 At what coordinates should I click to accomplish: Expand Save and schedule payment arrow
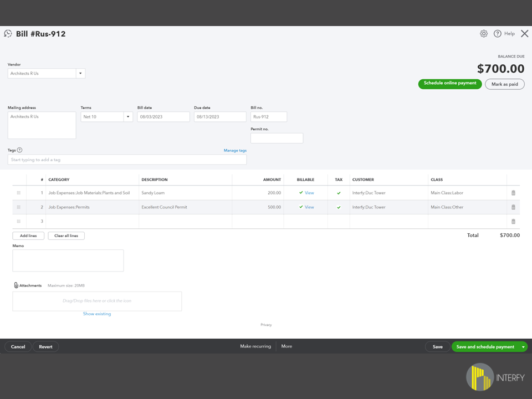523,347
